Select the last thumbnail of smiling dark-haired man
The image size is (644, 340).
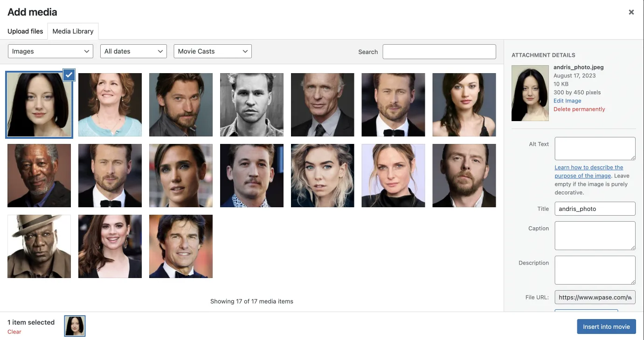(x=181, y=246)
